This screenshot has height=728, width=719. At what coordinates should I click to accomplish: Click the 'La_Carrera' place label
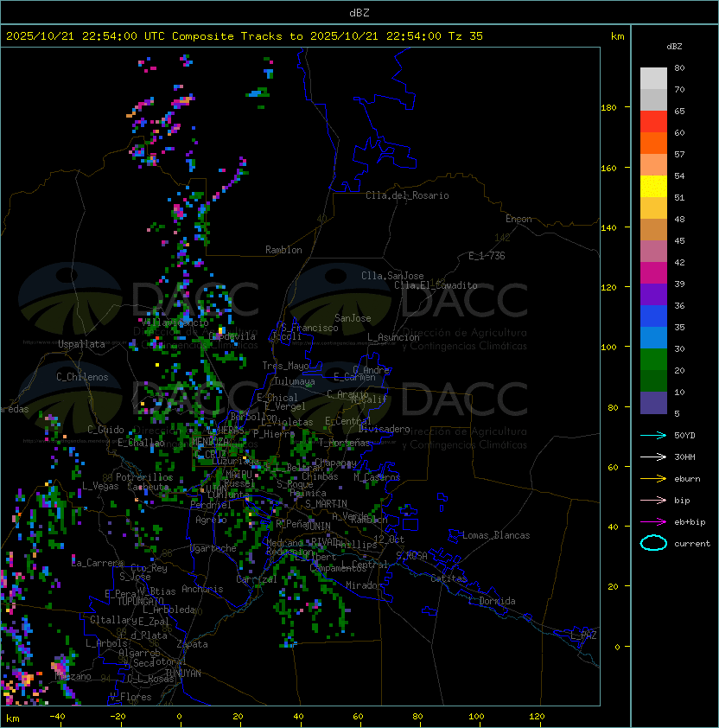tap(97, 563)
